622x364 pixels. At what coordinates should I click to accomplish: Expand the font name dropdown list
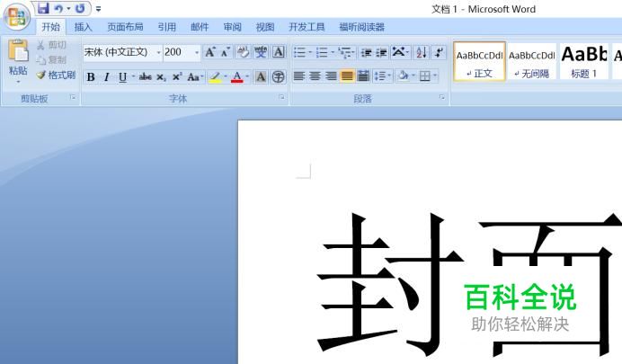[x=159, y=52]
